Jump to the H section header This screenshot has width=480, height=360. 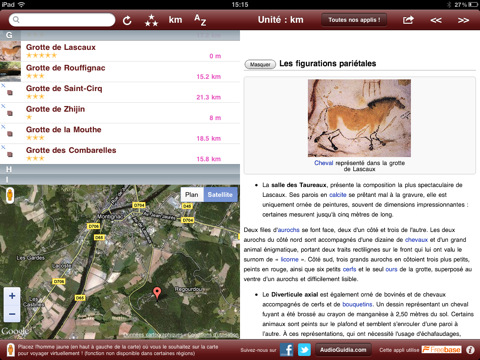tap(120, 169)
